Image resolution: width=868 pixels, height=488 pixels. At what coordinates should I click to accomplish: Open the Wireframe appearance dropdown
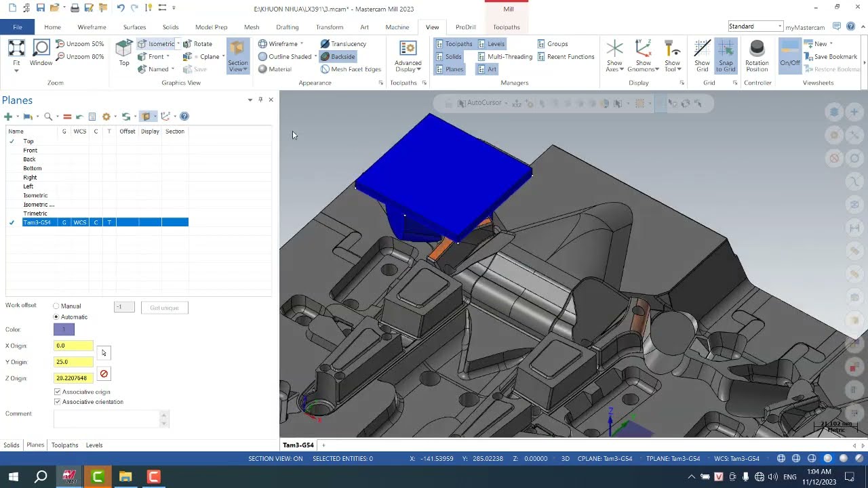[x=302, y=44]
